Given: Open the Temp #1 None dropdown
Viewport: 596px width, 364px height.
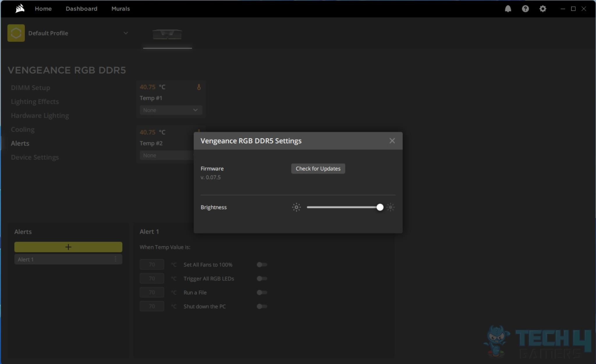Looking at the screenshot, I should coord(171,110).
